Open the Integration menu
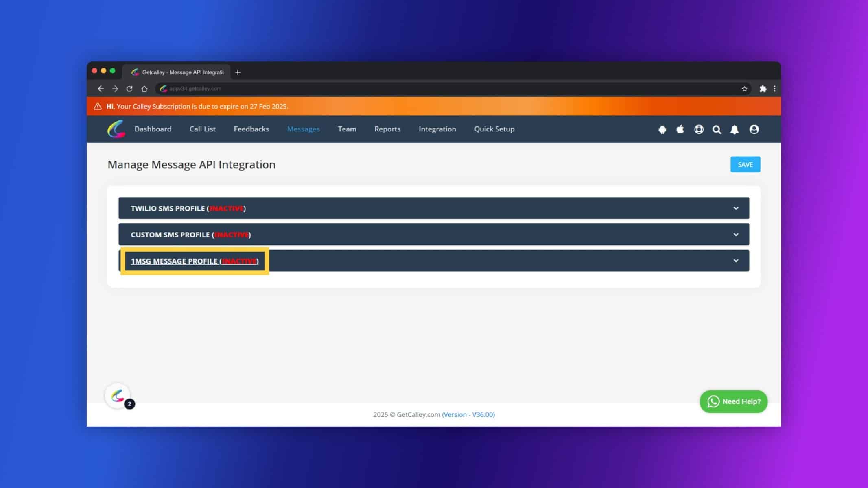 coord(437,129)
